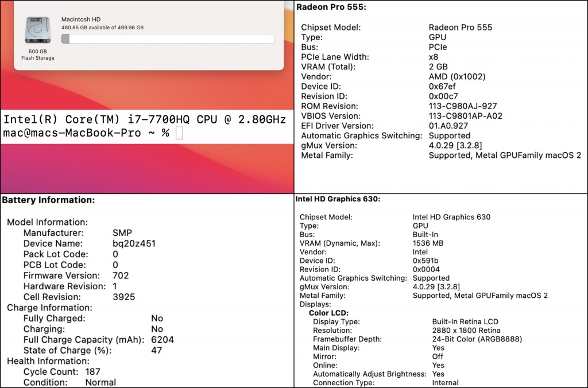
Task: Select Framebuffer Depth '24-Bit Color (ARGB8888)'
Action: (x=477, y=339)
